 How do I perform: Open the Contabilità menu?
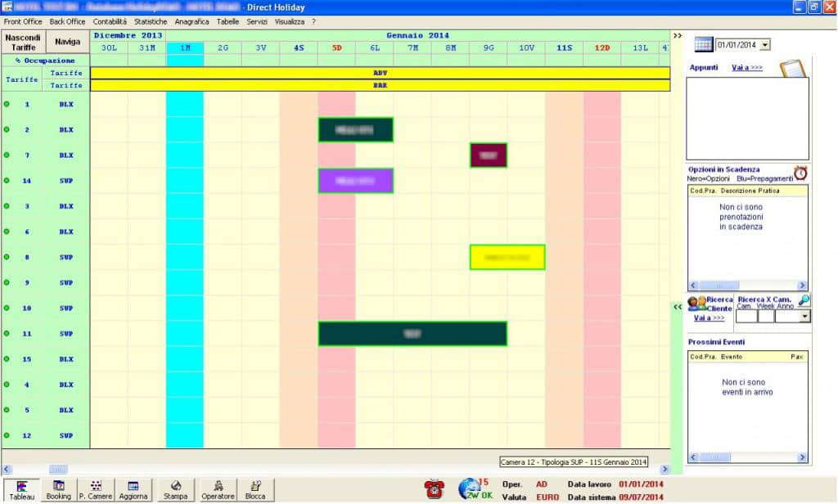pos(110,21)
